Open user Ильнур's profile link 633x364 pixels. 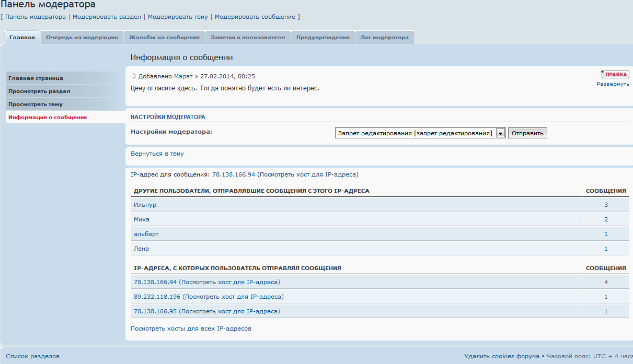point(145,205)
